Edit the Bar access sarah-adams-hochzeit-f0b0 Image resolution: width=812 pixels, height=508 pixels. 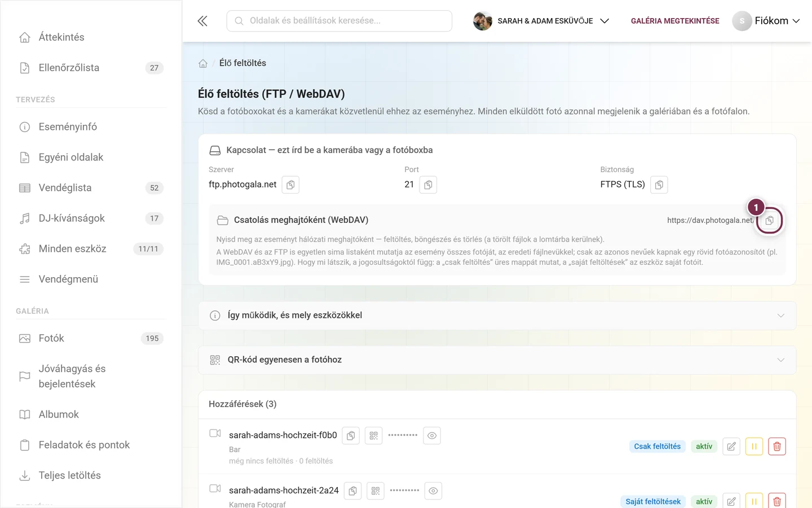click(x=731, y=446)
